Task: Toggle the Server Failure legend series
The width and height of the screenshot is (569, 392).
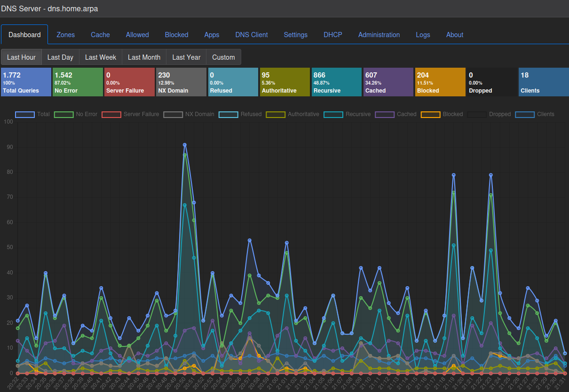Action: click(130, 114)
